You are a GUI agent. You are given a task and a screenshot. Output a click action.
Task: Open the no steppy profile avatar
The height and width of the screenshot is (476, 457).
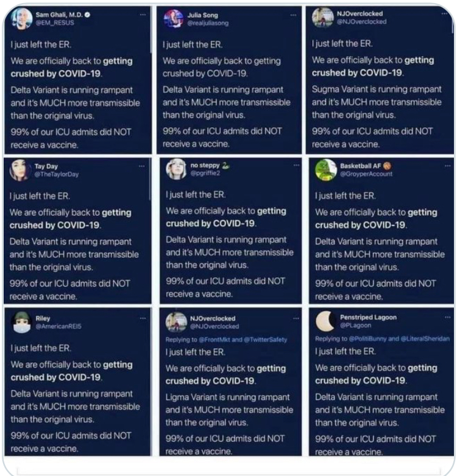[176, 169]
